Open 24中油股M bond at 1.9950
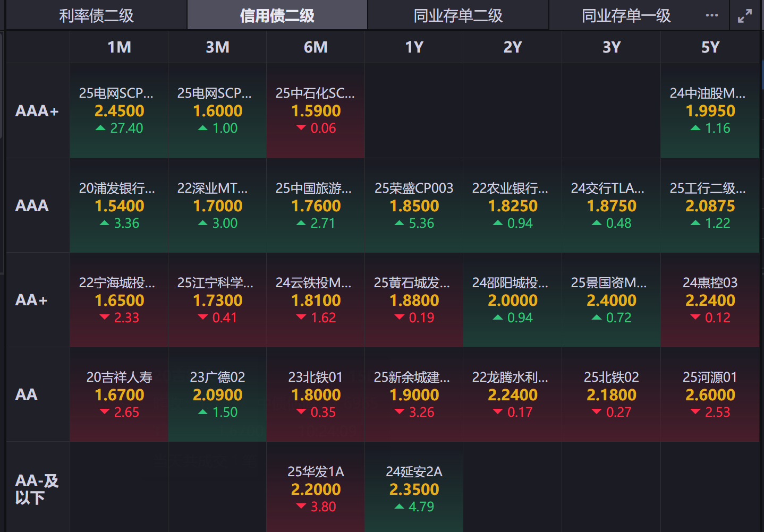 pos(710,110)
